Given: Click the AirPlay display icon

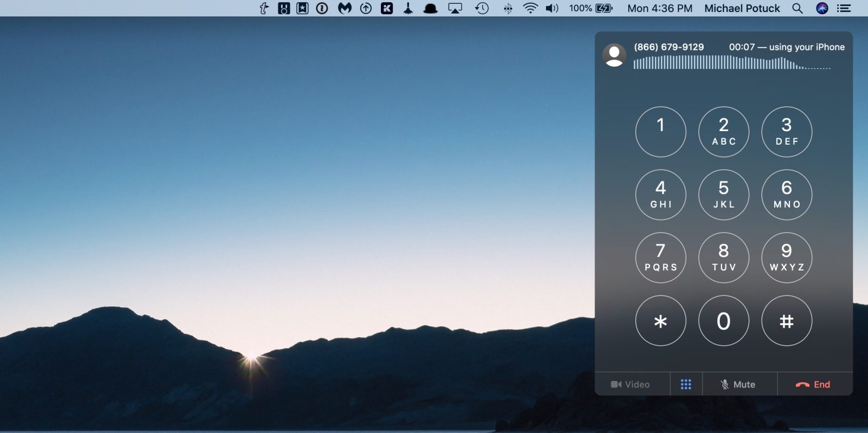Looking at the screenshot, I should point(455,8).
